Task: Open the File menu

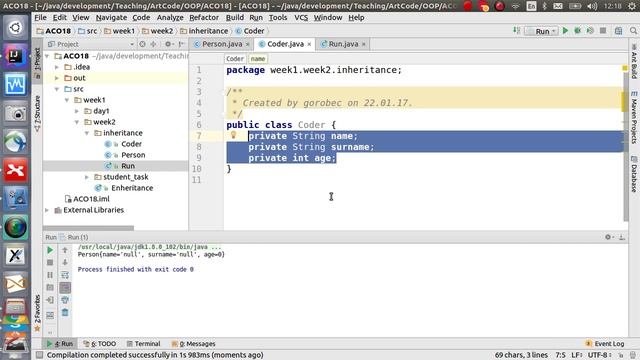Action: coord(40,18)
